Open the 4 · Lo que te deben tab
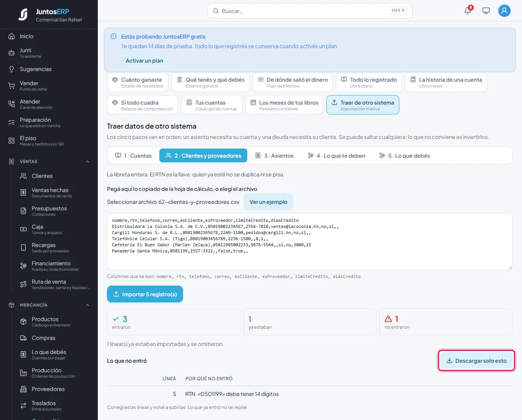 [336, 156]
